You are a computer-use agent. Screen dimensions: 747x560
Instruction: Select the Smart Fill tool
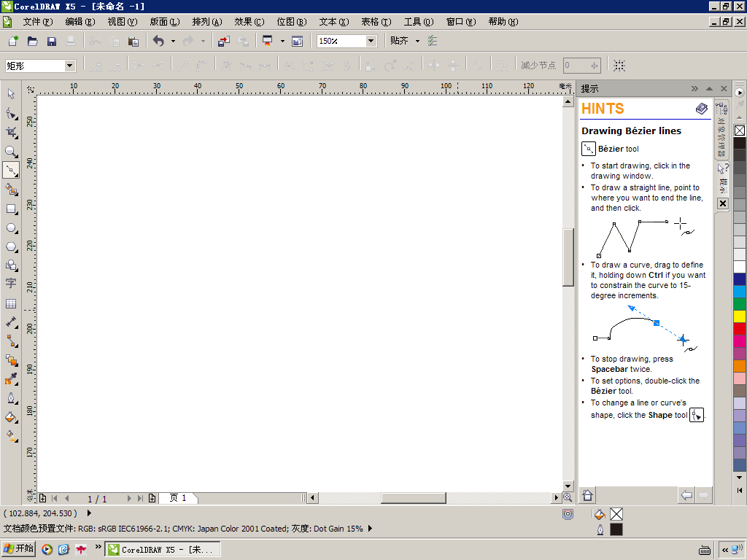tap(11, 190)
